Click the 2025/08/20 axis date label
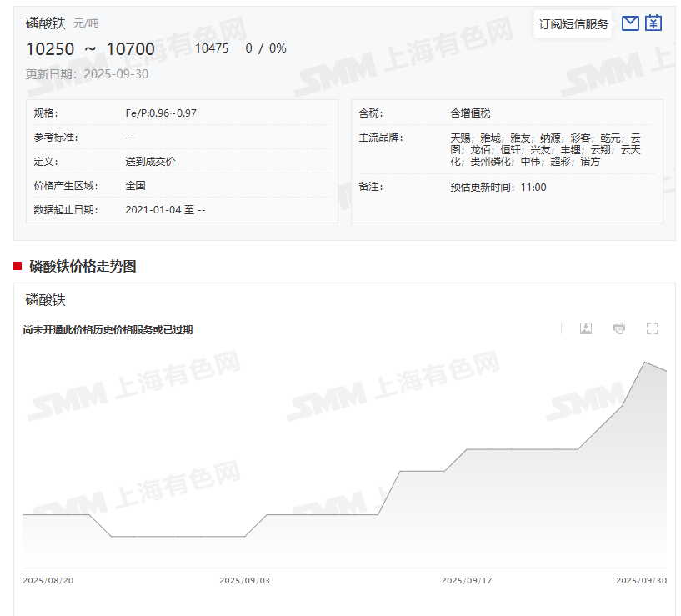Image resolution: width=681 pixels, height=616 pixels. click(48, 580)
